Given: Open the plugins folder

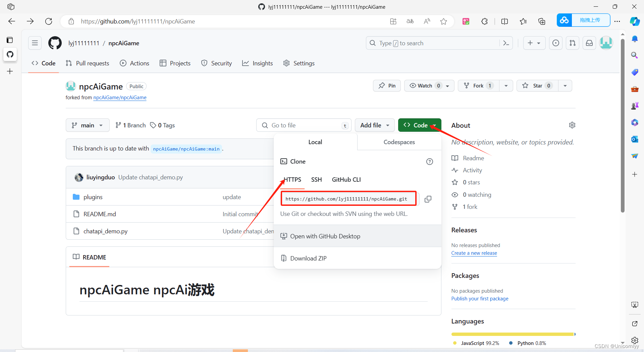Looking at the screenshot, I should [x=93, y=197].
